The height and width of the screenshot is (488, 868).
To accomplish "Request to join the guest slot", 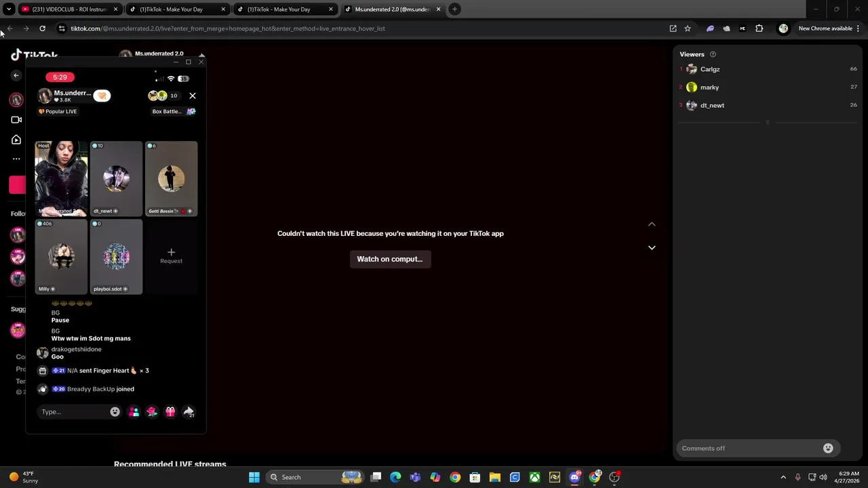I will click(171, 256).
